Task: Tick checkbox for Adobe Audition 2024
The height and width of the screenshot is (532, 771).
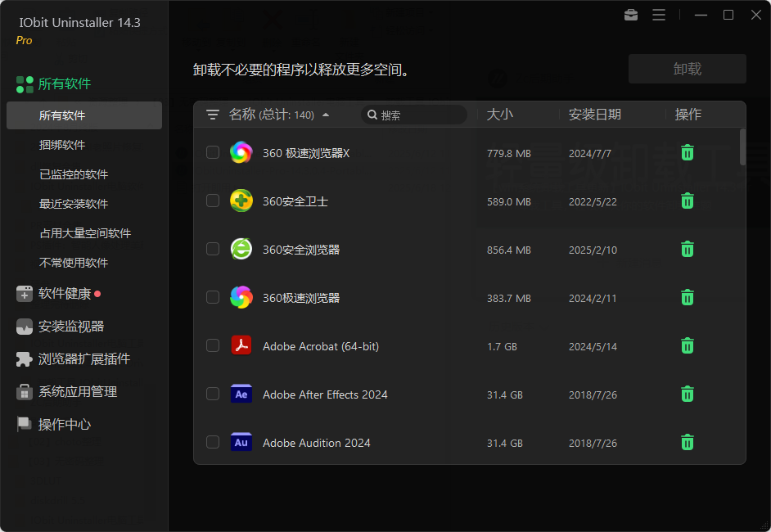Action: coord(213,441)
